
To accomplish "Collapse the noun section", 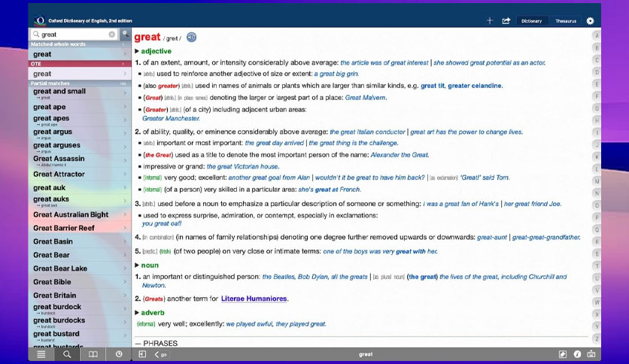I will [137, 265].
